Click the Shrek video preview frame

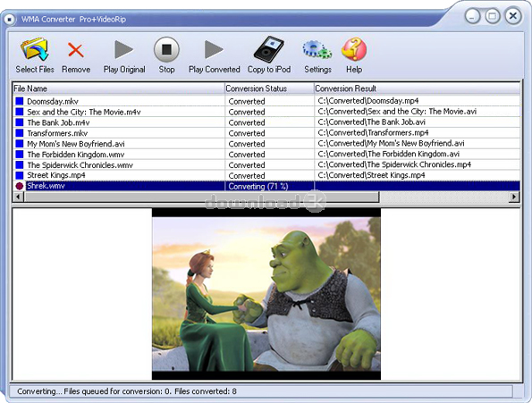(x=266, y=294)
